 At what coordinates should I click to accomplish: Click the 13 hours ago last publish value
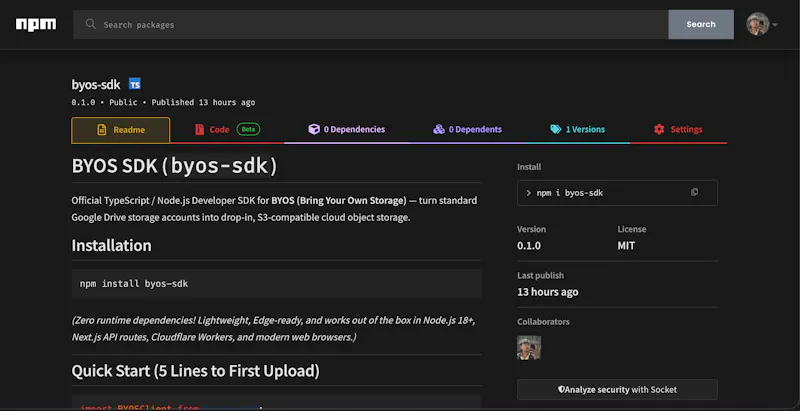coord(547,292)
